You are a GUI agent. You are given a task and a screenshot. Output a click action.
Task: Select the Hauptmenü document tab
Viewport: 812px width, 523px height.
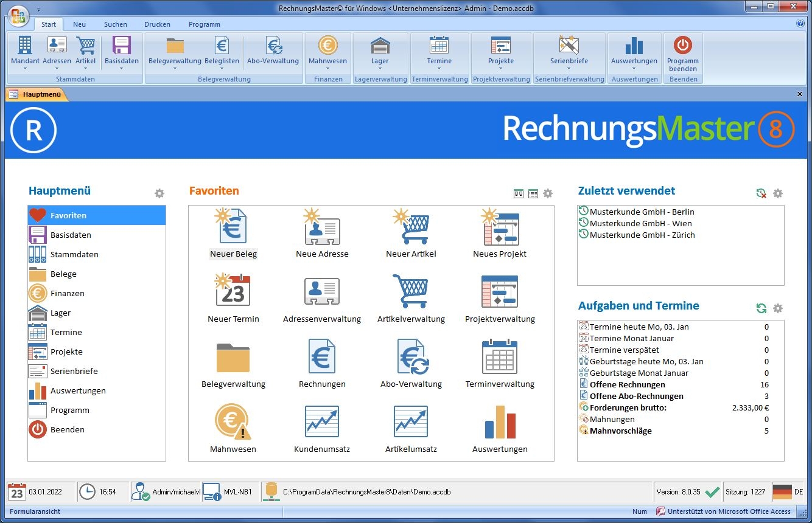(36, 94)
